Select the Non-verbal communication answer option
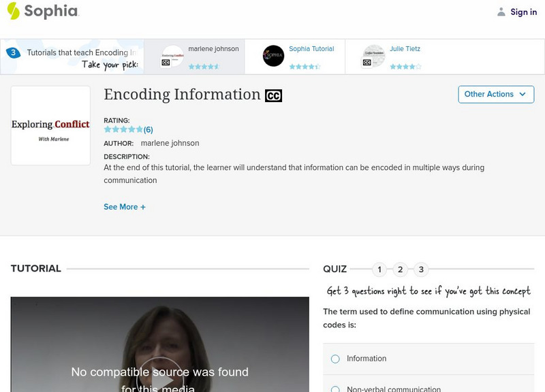The image size is (545, 392). tap(429, 385)
